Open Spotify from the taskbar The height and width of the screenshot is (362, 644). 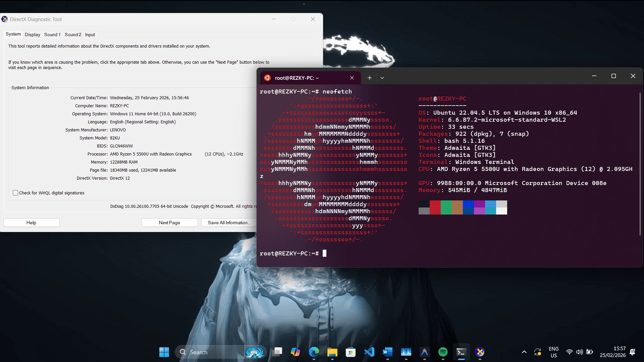443,352
